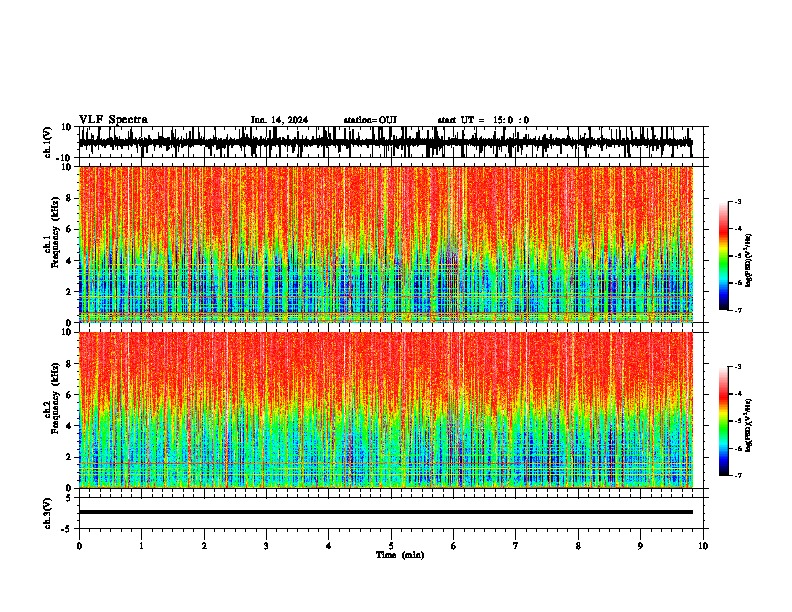Click the 10 tick label on time axis

pos(703,546)
